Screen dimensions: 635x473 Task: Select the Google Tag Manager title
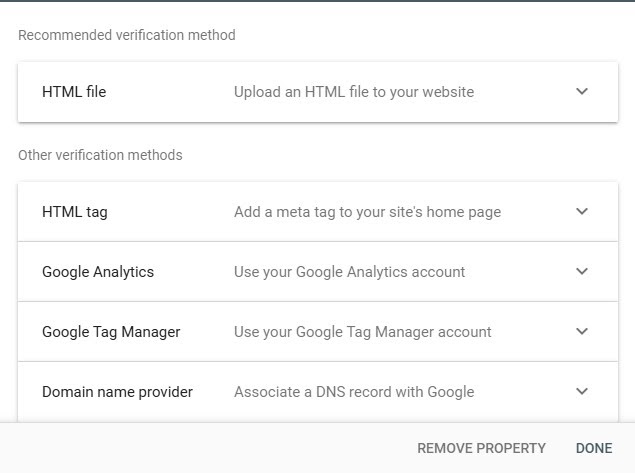tap(111, 332)
